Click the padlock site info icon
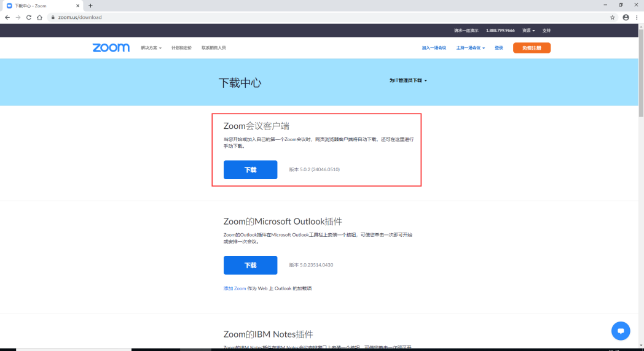 tap(53, 17)
